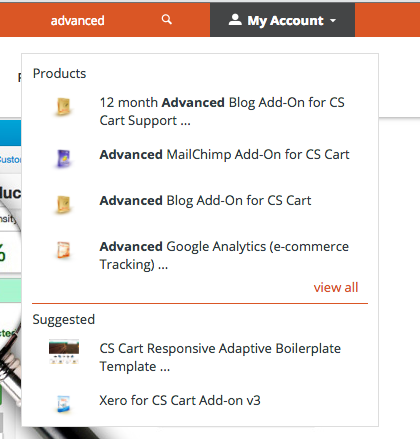Image resolution: width=420 pixels, height=439 pixels.
Task: Click the Suggested section heading
Action: click(x=64, y=320)
